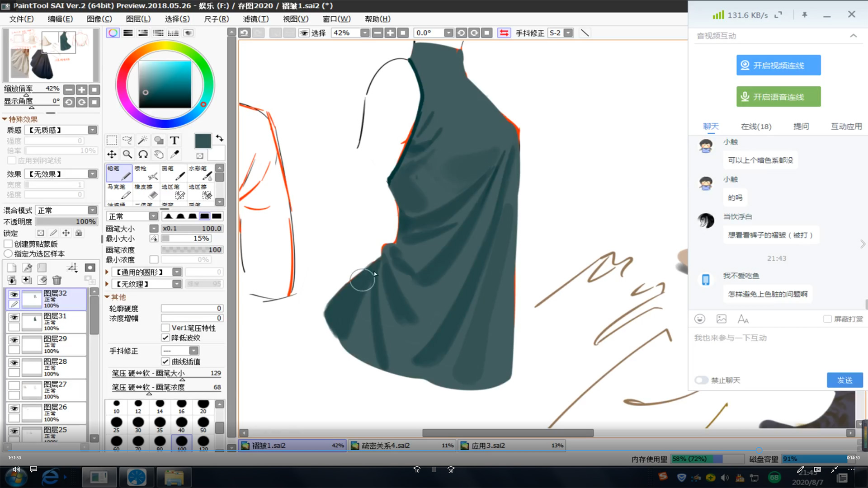This screenshot has width=868, height=488.
Task: Click the 开启语音连线 button
Action: pos(778,97)
